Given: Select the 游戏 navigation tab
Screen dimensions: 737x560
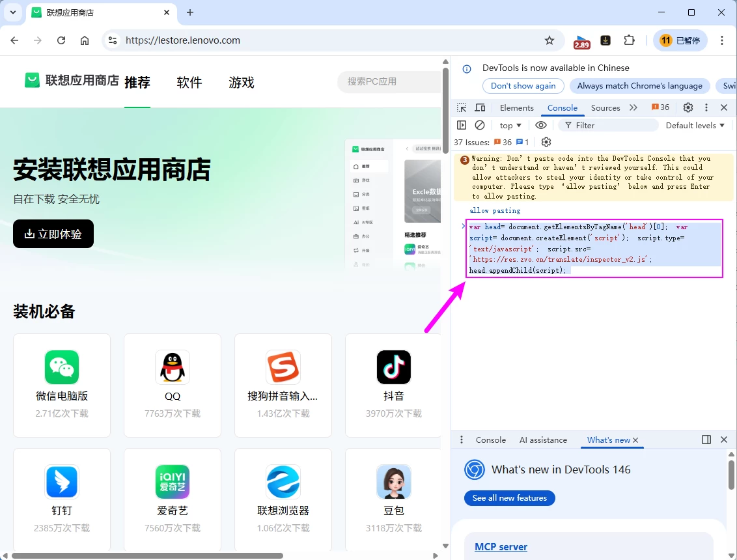Looking at the screenshot, I should tap(242, 82).
